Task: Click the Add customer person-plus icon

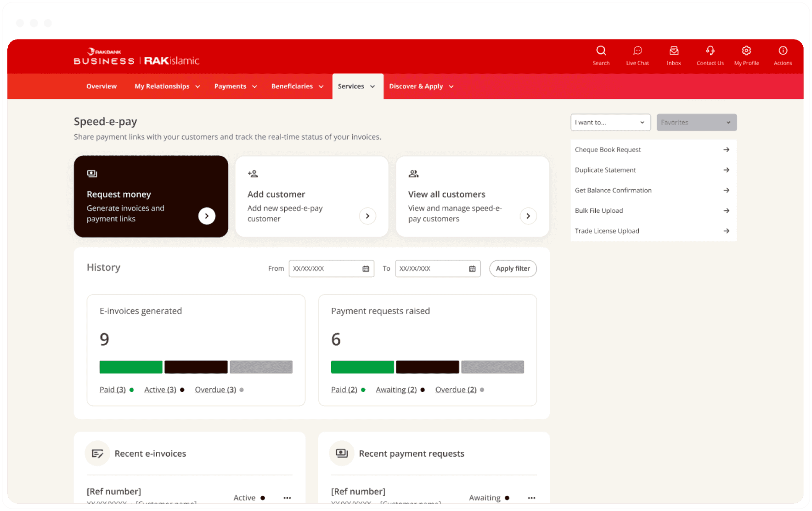Action: pos(253,174)
